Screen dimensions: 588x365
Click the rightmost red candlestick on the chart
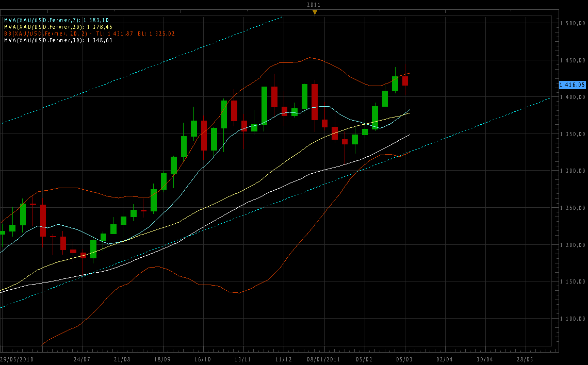tap(405, 80)
